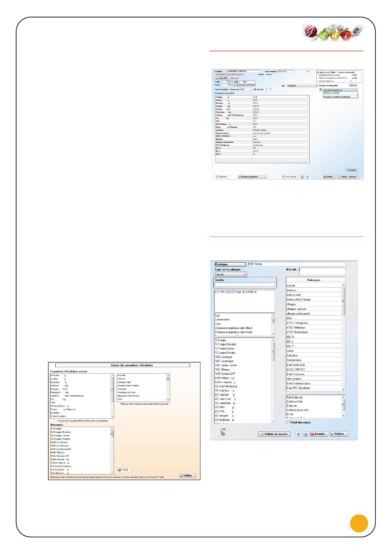
Task: Click the Rubriques list vertical scrollbar
Action: pos(344,337)
